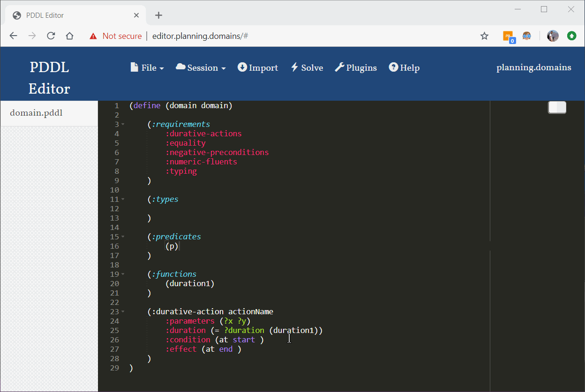Click the :durative-actions requirement text
The image size is (585, 392).
pyautogui.click(x=203, y=133)
